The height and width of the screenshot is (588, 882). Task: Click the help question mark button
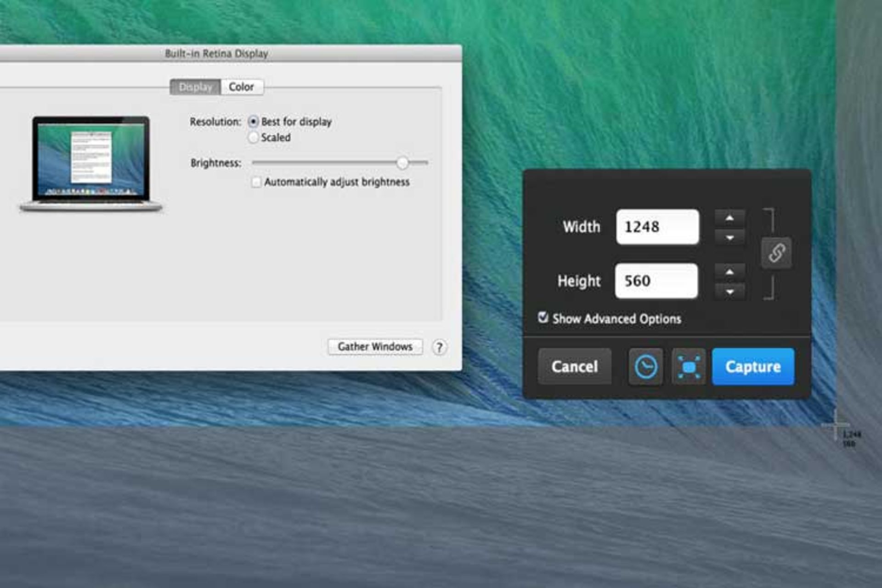tap(439, 347)
